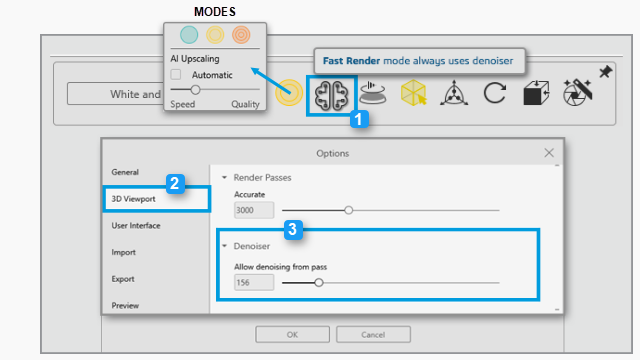
Task: Open the camera aperture effects icon
Action: pos(577,93)
